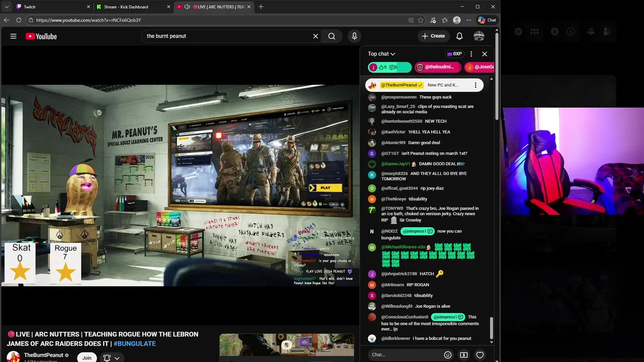Image resolution: width=644 pixels, height=362 pixels.
Task: Open TheBurntPeanut channel name link
Action: [x=44, y=355]
